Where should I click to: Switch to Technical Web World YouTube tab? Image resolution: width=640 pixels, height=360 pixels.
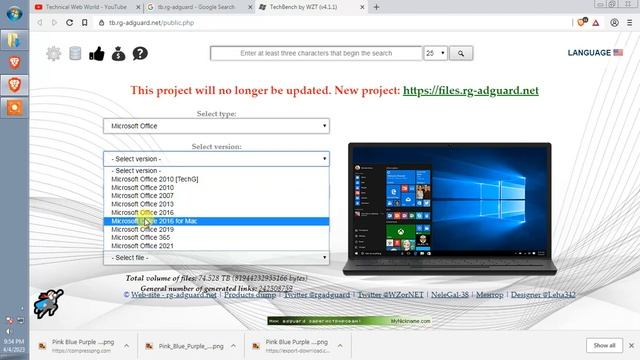[86, 7]
